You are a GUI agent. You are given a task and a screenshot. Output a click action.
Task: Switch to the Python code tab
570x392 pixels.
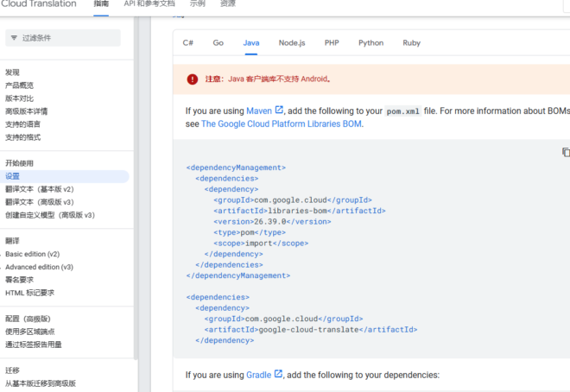(x=370, y=43)
